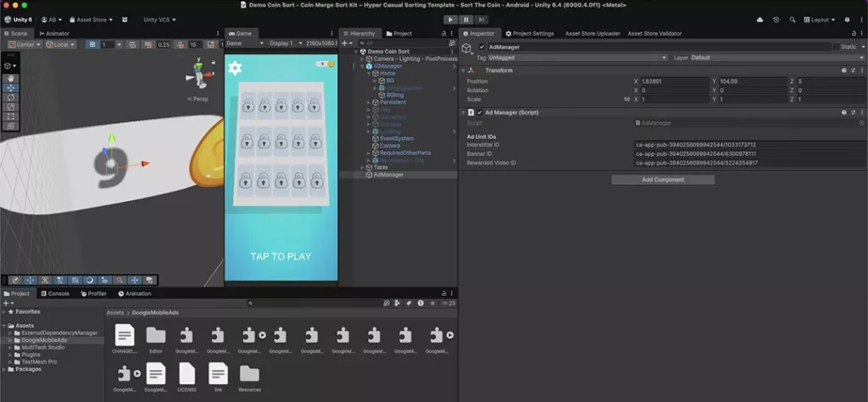Open the Help icon in top toolbar
The image size is (868, 402).
[x=847, y=20]
